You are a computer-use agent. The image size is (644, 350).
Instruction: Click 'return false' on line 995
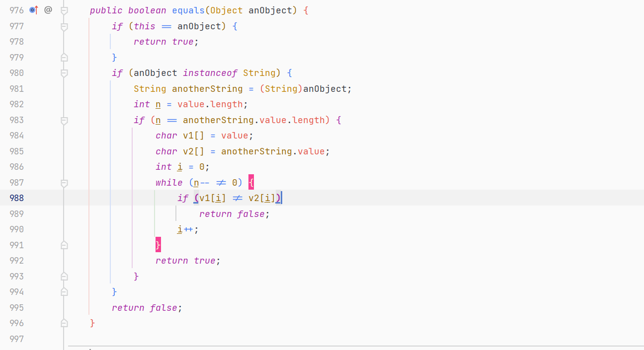(x=145, y=308)
